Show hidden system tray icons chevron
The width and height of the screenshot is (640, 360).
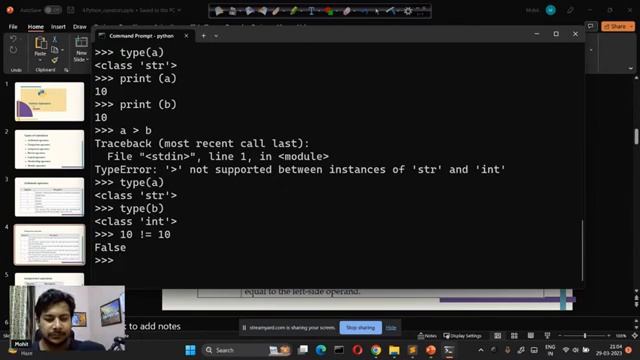[x=481, y=350]
